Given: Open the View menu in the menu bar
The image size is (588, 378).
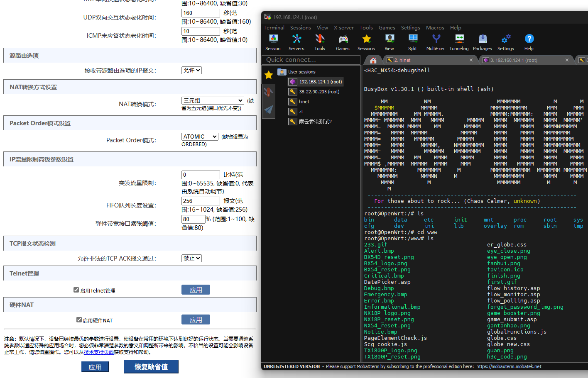Looking at the screenshot, I should click(322, 28).
